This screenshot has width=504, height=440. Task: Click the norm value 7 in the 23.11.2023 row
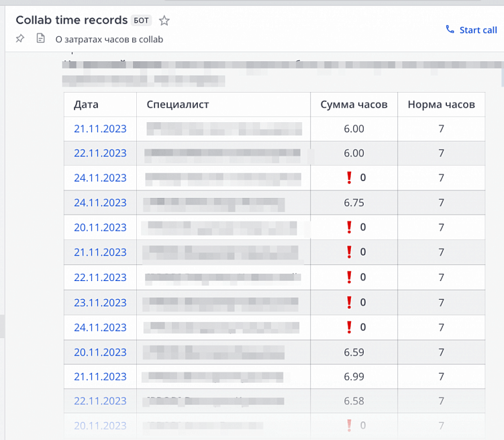pos(442,302)
